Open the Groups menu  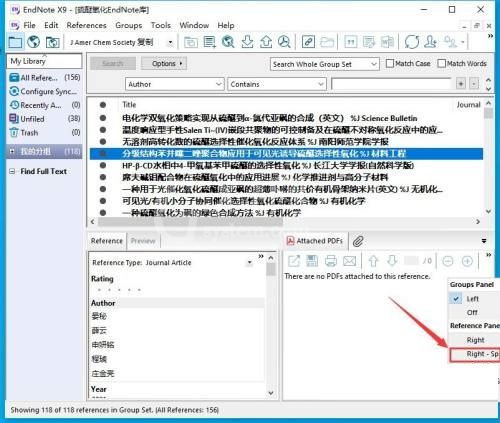pyautogui.click(x=129, y=25)
